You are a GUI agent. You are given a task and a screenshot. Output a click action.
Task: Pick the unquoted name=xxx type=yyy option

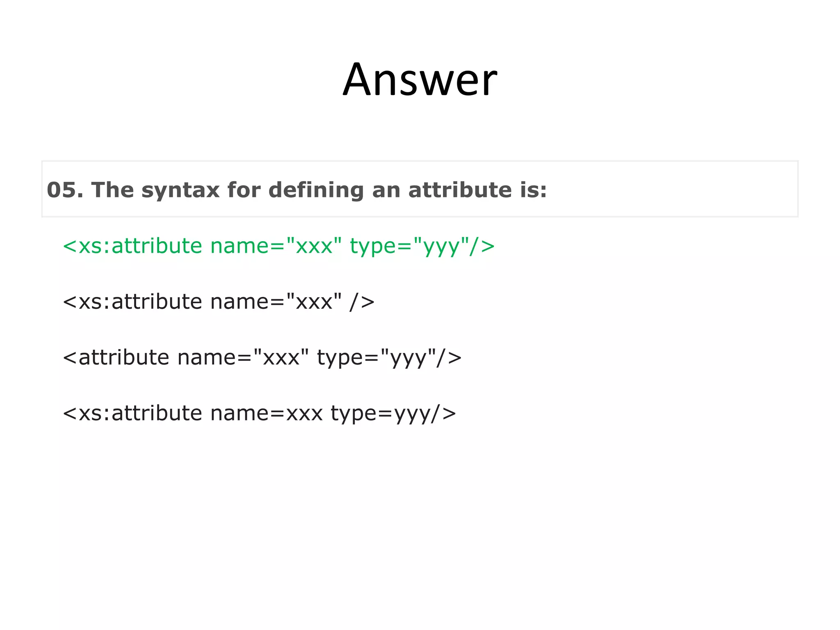click(259, 413)
